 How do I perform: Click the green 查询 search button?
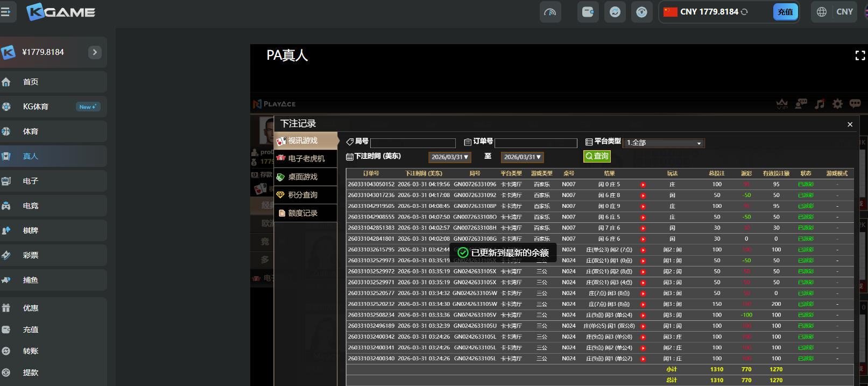tap(597, 156)
